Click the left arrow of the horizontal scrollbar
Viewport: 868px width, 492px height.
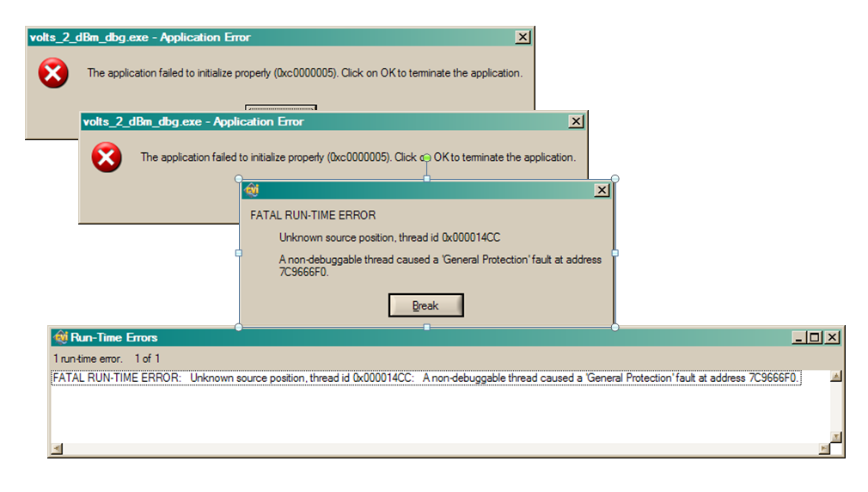[x=57, y=448]
